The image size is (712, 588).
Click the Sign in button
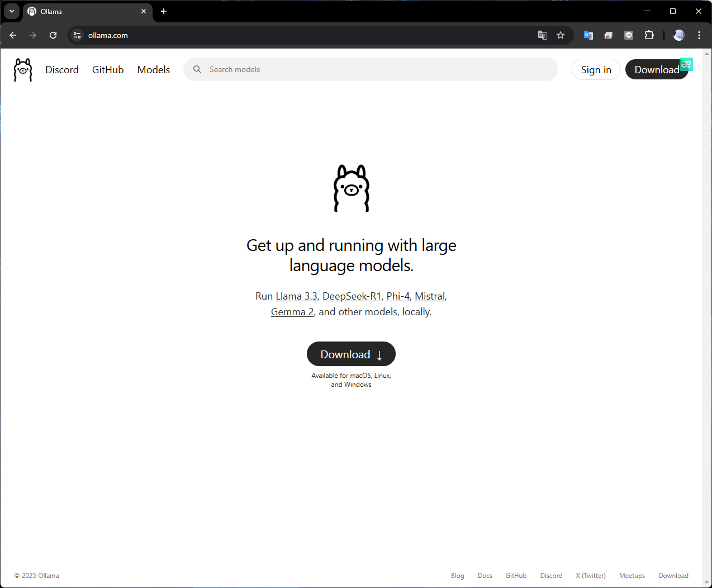(596, 69)
